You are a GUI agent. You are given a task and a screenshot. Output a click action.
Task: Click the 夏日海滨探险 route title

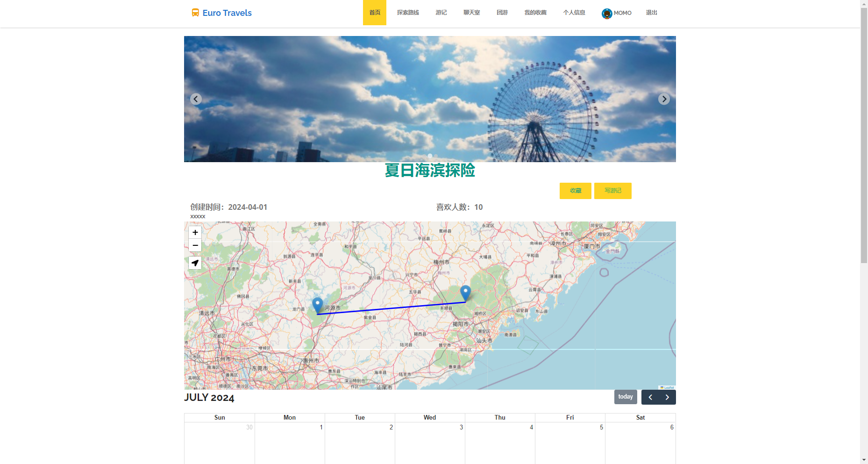(430, 170)
